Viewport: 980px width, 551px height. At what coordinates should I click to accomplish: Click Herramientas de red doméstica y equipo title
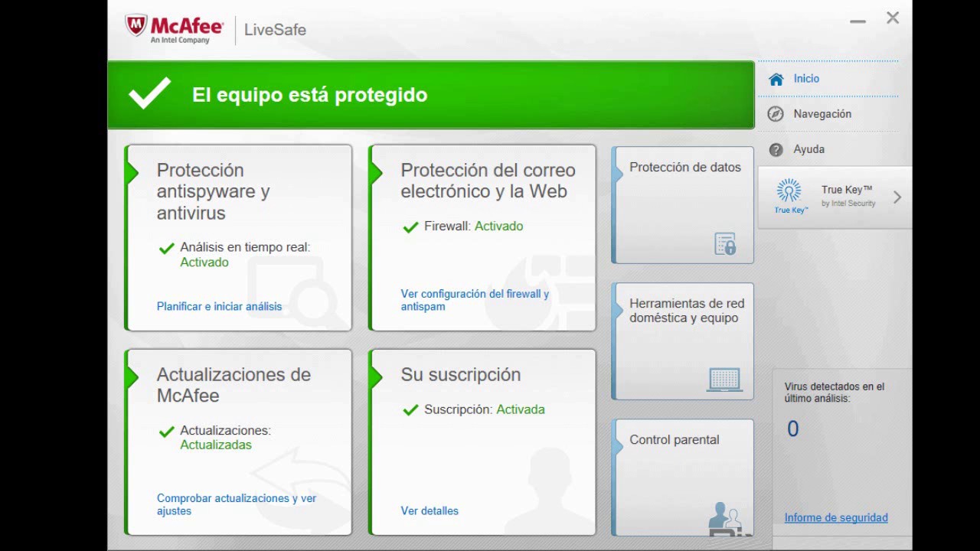tap(687, 311)
